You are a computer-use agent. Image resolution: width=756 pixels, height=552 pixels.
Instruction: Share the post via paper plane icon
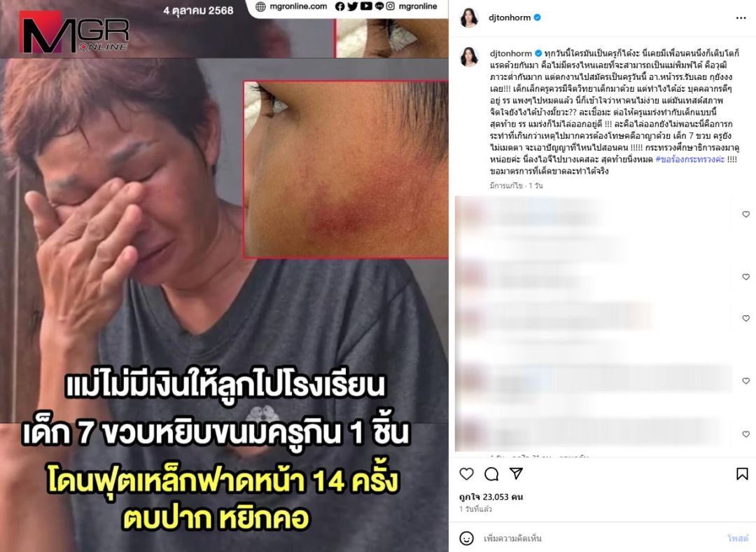coord(516,474)
